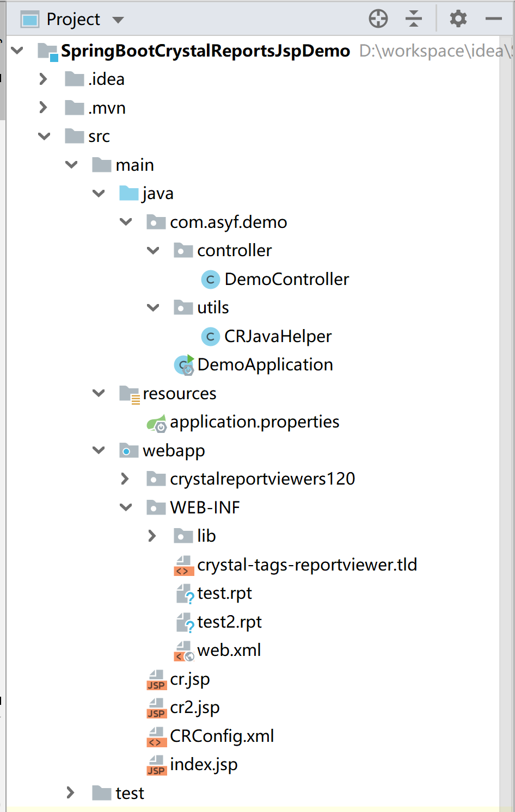Click the Spring leaf icon beside application.properties
Viewport: 515px width, 812px height.
pos(157,422)
